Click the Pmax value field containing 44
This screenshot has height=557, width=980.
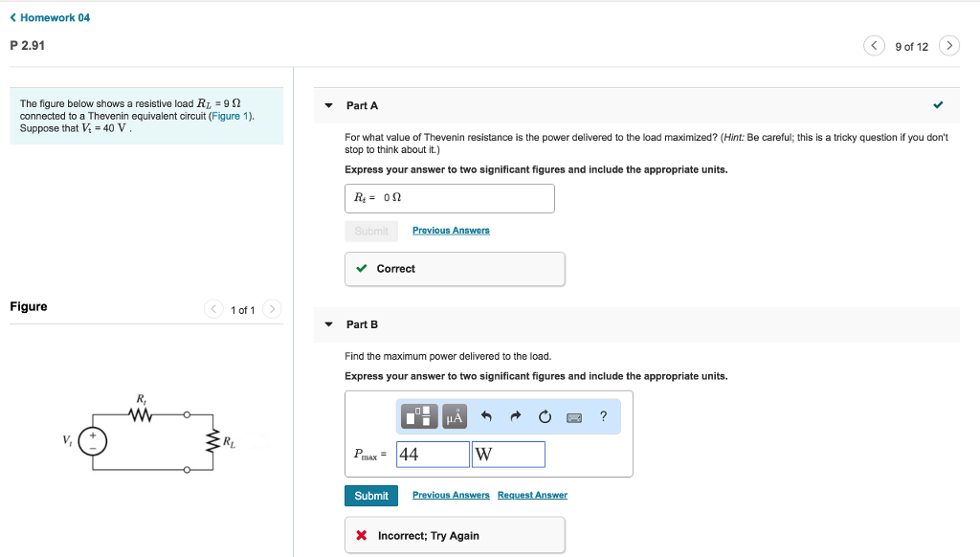433,455
